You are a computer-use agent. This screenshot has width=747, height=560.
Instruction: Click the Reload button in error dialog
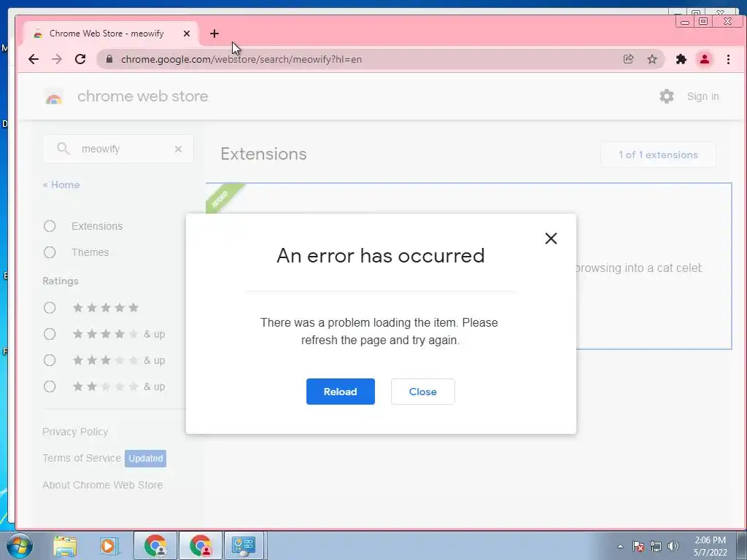(x=340, y=392)
